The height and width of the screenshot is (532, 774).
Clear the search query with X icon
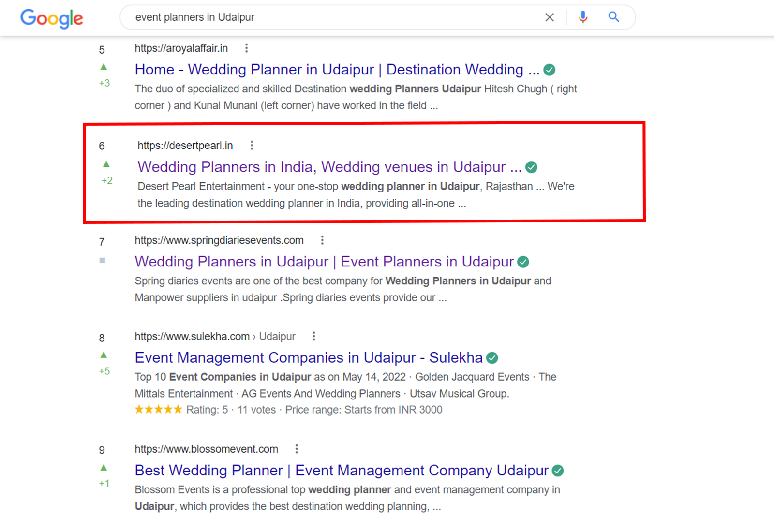point(550,17)
